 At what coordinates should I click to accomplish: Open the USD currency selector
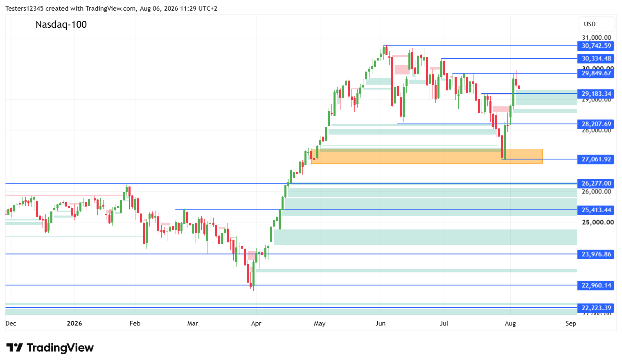(x=597, y=24)
